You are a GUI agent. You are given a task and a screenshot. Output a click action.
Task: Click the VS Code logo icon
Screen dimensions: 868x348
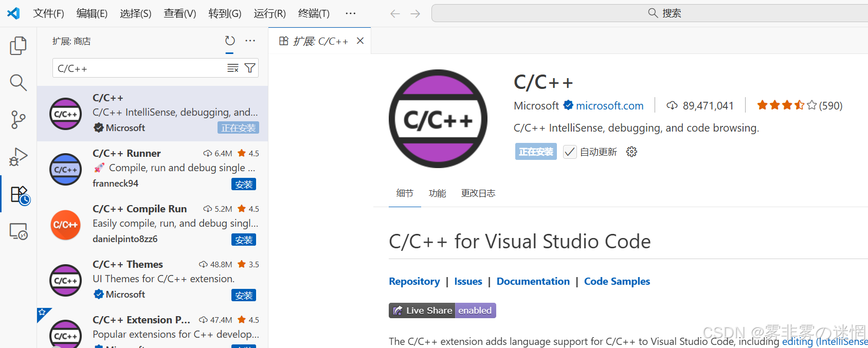pos(13,13)
